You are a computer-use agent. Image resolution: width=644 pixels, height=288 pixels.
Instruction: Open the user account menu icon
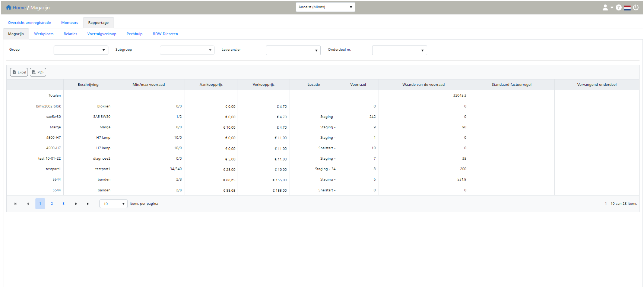pos(605,7)
